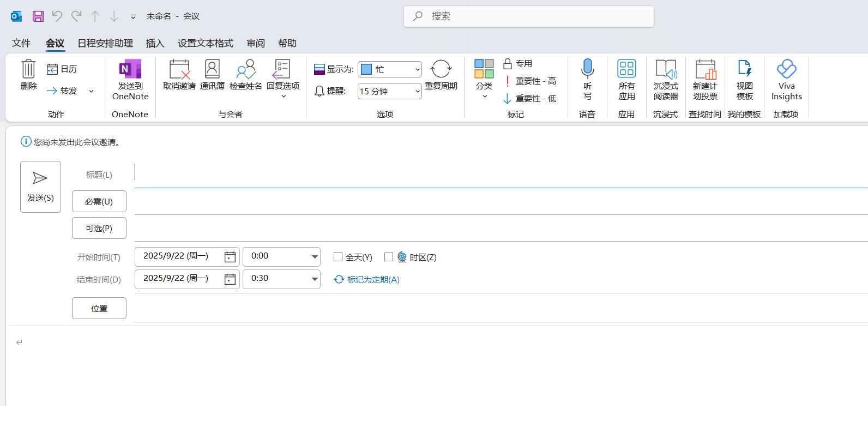Click the Send (发送) button
The height and width of the screenshot is (438, 868).
[x=40, y=187]
